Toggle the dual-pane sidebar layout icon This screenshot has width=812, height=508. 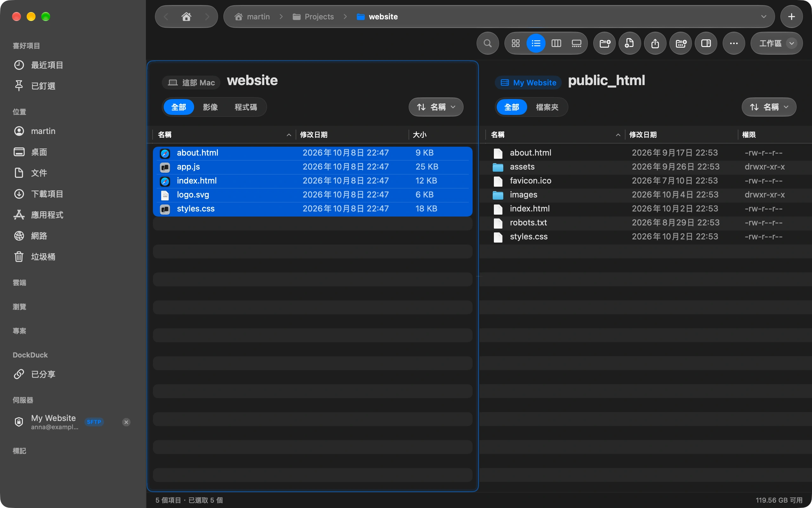(x=706, y=43)
